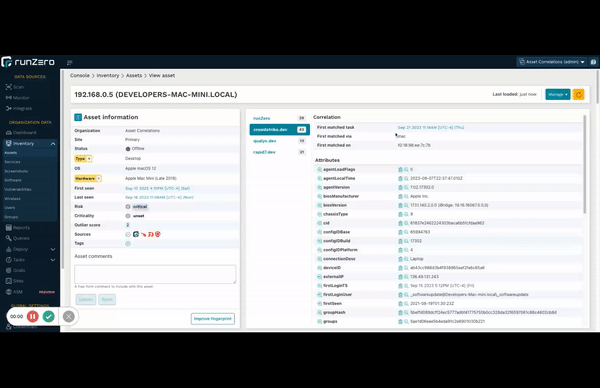Click the CrowdStrike source icon
Viewport: 600px width, 388px height.
point(143,234)
